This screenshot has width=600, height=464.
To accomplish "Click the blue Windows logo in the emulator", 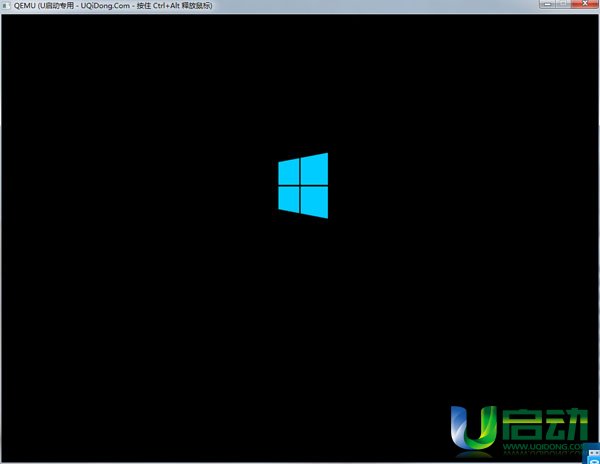I will [x=303, y=186].
